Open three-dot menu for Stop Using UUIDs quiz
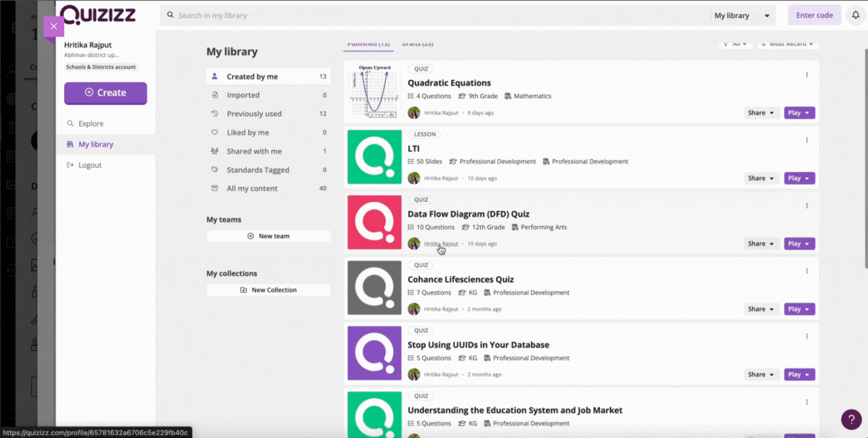Image resolution: width=868 pixels, height=438 pixels. [x=807, y=336]
